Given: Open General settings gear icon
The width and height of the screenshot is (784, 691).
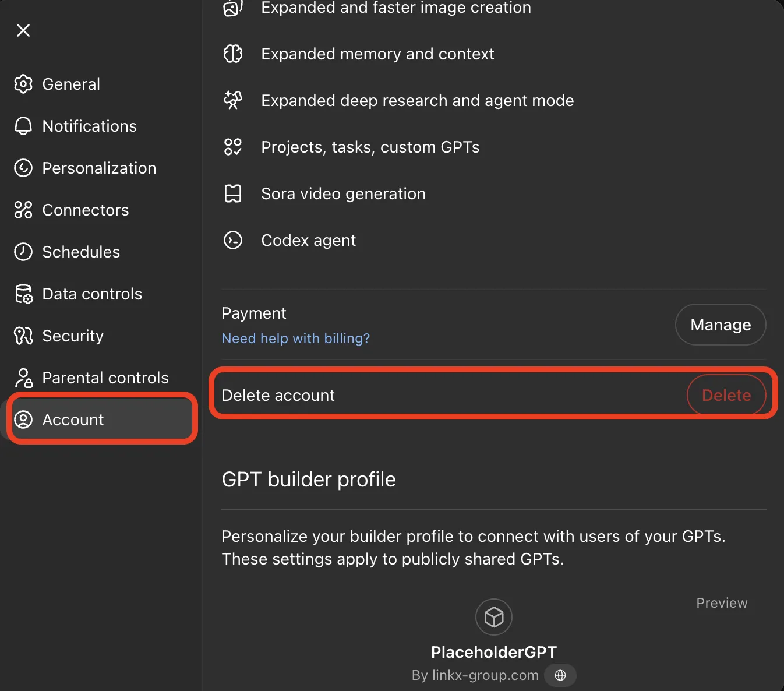Looking at the screenshot, I should point(23,84).
